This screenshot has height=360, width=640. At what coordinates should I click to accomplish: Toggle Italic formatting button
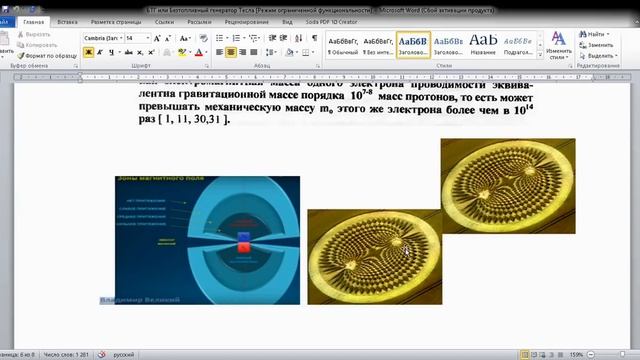(x=100, y=52)
